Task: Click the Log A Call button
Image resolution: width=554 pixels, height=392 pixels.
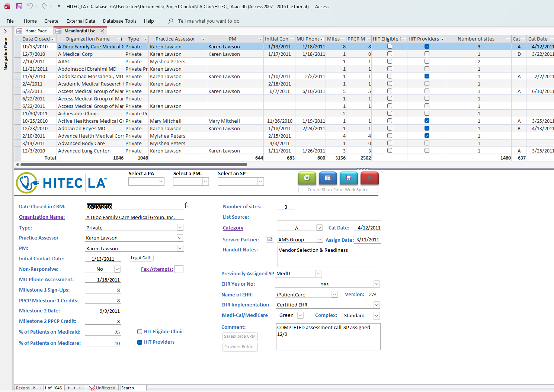Action: tap(141, 258)
